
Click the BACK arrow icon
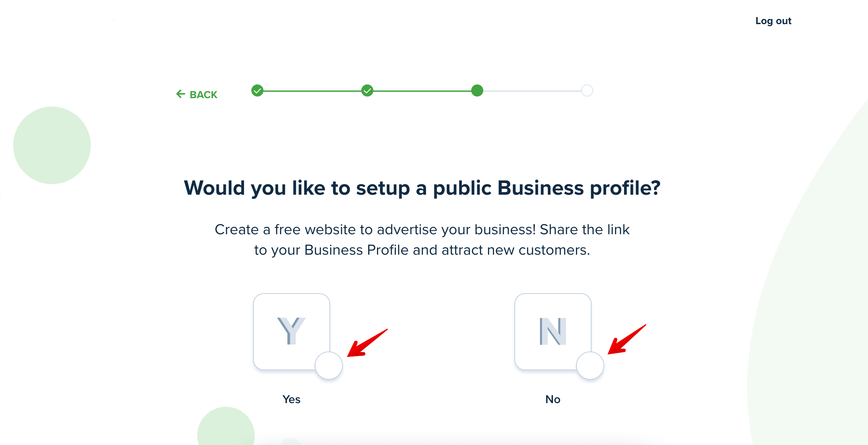pos(181,94)
